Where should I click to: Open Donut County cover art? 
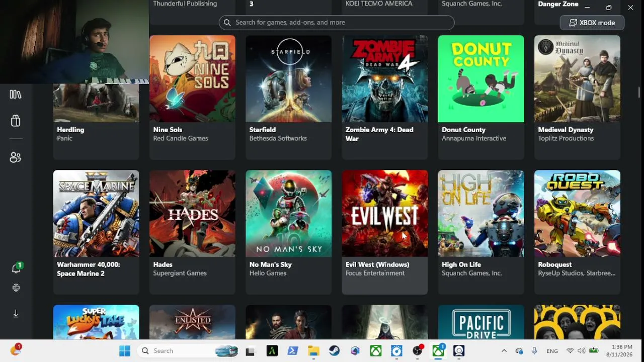pyautogui.click(x=481, y=78)
